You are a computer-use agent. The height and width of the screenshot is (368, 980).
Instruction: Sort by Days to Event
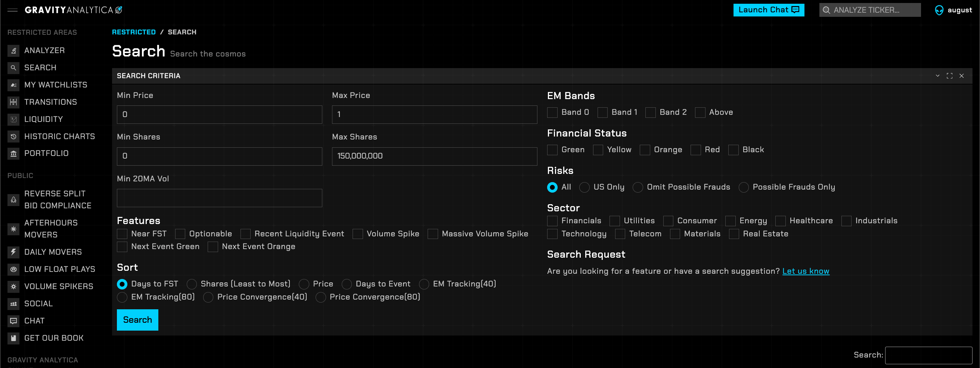point(347,284)
